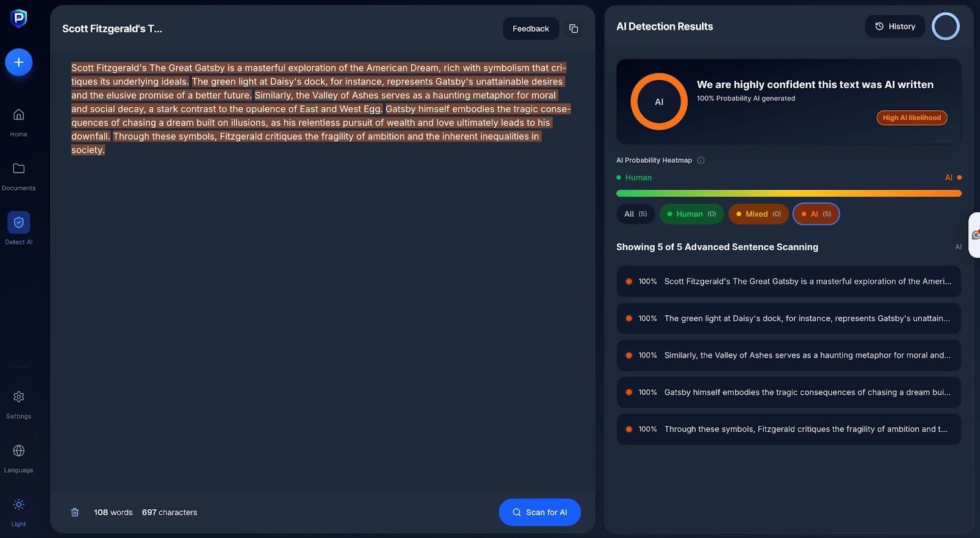Show only Mixed (0) sentences
This screenshot has height=538, width=980.
pos(758,214)
